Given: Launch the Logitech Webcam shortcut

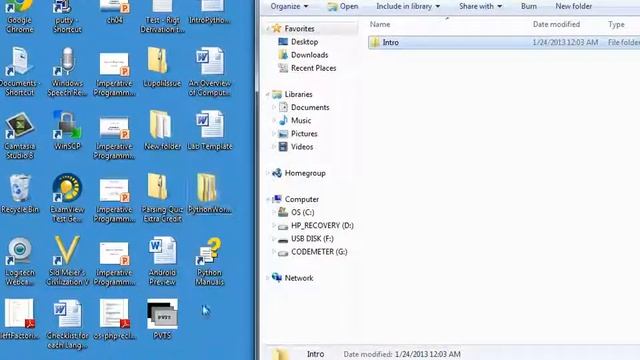Looking at the screenshot, I should coord(20,262).
